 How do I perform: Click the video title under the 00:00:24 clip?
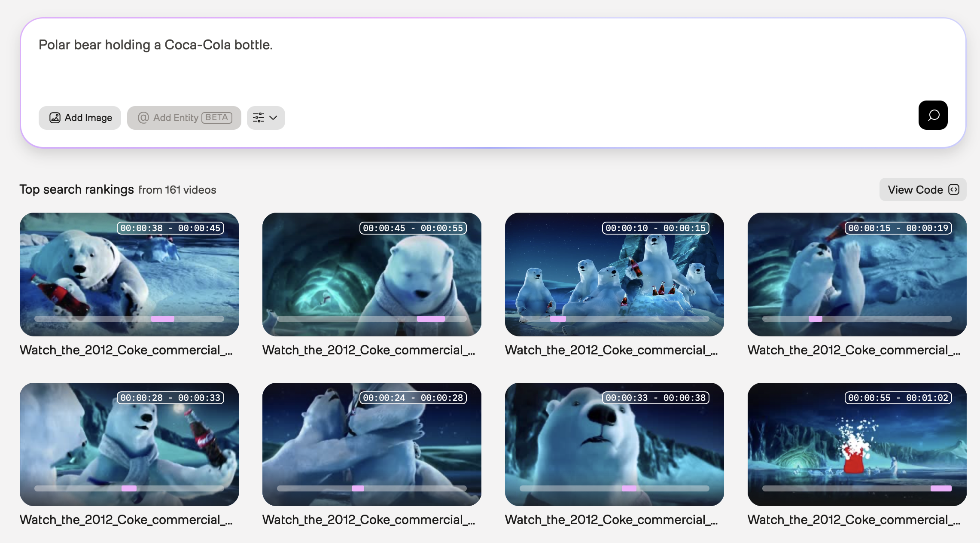click(x=368, y=520)
